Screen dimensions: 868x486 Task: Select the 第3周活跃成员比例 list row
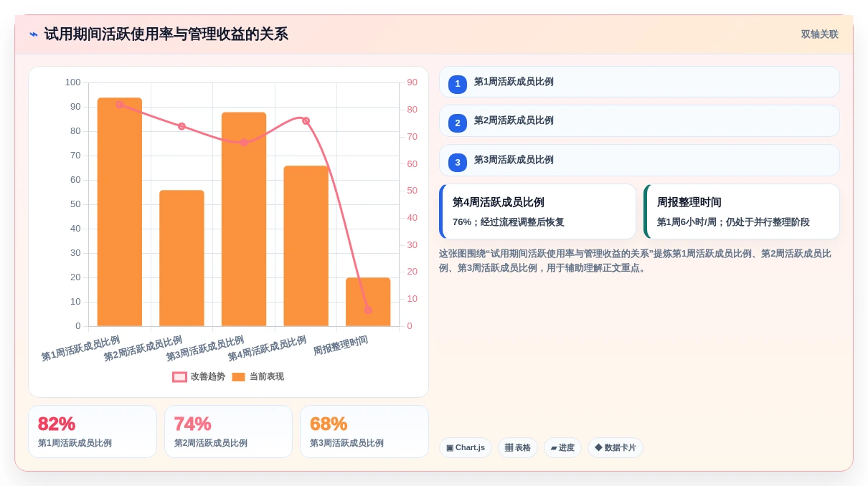point(639,160)
